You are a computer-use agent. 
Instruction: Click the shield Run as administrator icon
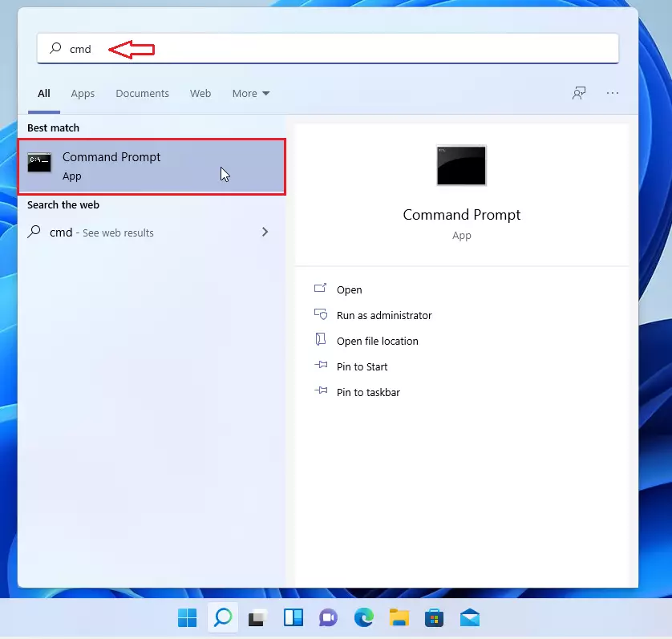[x=321, y=314]
